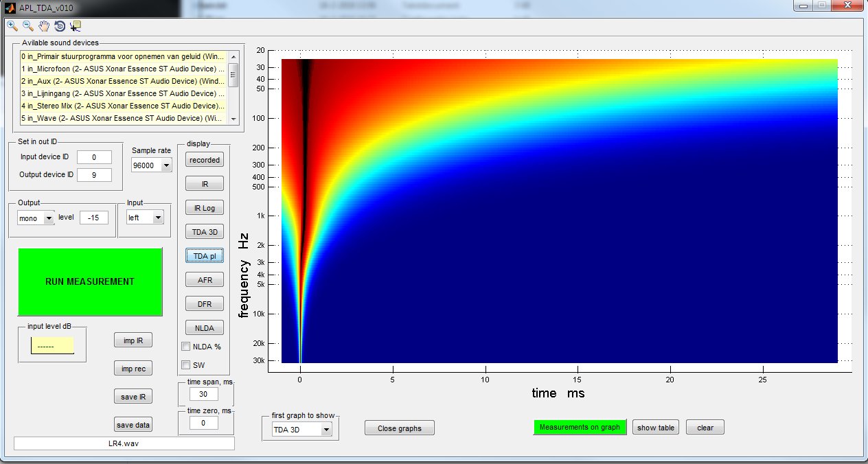Click the show table button
This screenshot has width=868, height=464.
tap(656, 428)
